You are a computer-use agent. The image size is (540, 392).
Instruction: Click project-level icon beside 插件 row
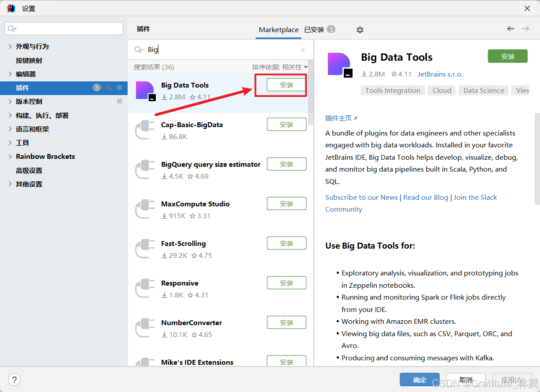[119, 88]
